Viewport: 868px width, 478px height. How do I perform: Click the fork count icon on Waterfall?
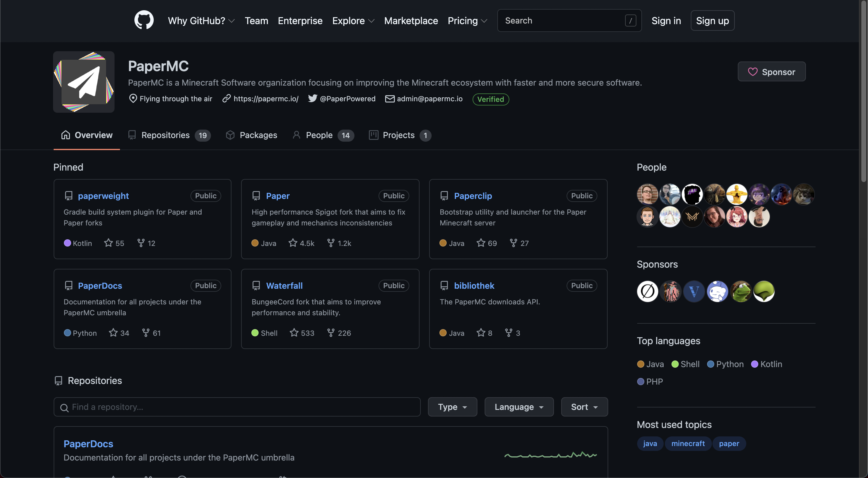click(x=331, y=333)
